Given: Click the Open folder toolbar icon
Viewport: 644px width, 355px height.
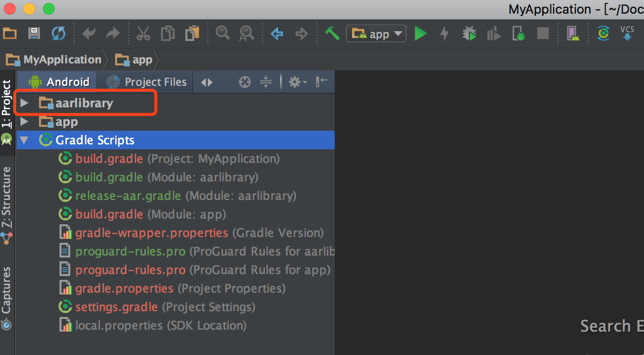Looking at the screenshot, I should point(10,34).
